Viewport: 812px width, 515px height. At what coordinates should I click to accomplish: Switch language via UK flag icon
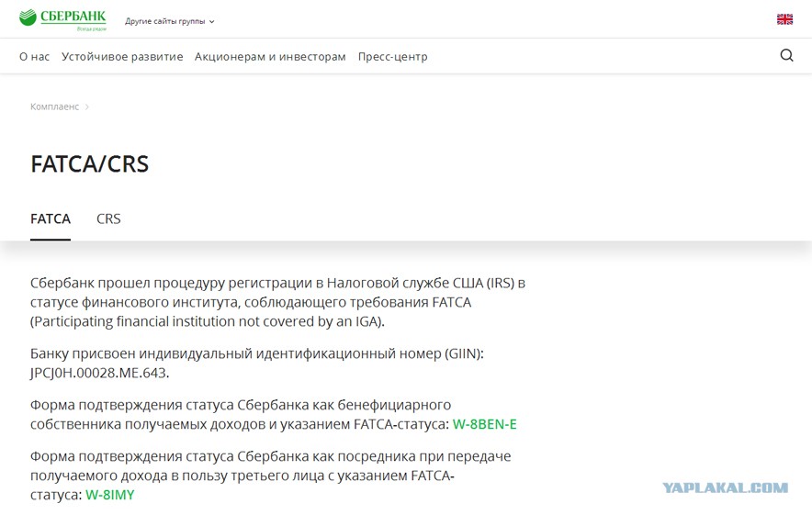[x=784, y=19]
